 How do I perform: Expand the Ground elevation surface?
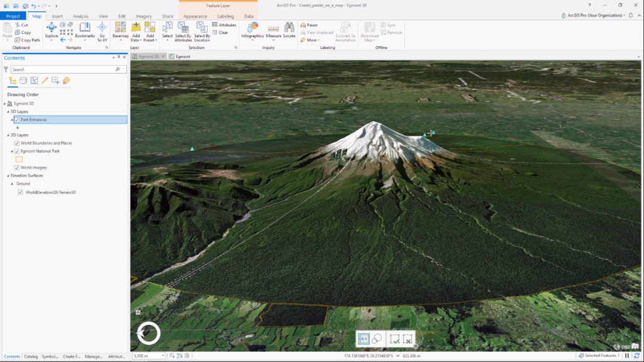[13, 184]
